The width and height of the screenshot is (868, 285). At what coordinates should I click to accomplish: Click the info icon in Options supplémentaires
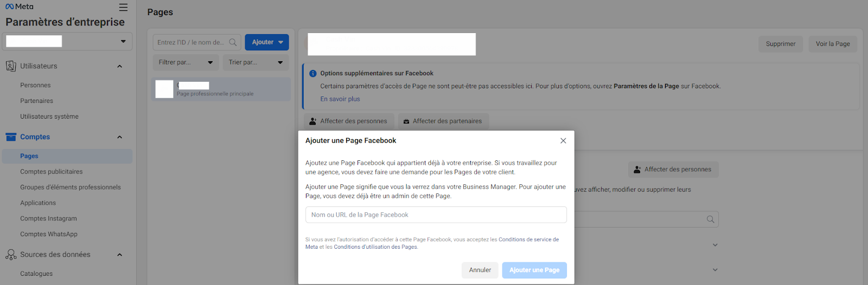313,74
